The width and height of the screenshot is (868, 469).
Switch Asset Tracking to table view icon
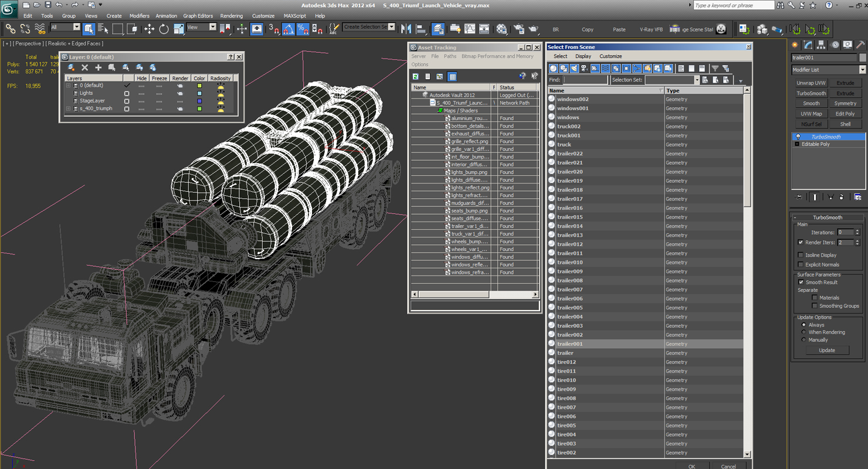(x=452, y=77)
